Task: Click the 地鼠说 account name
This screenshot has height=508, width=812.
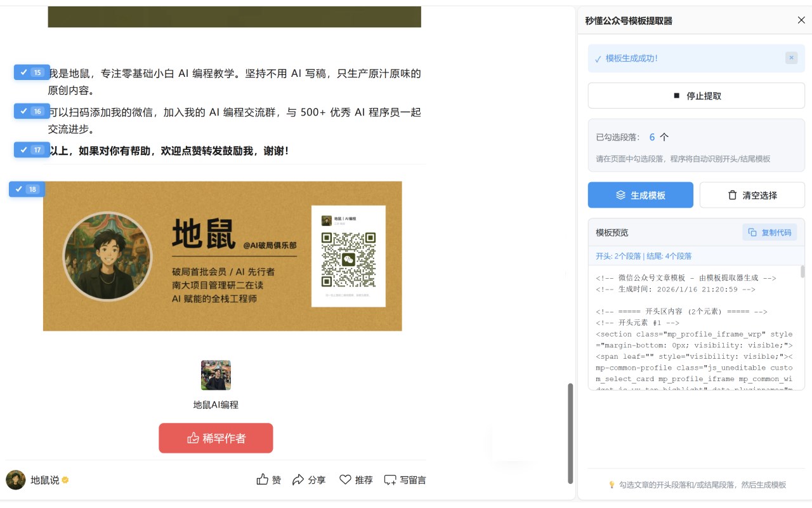Action: click(x=45, y=480)
